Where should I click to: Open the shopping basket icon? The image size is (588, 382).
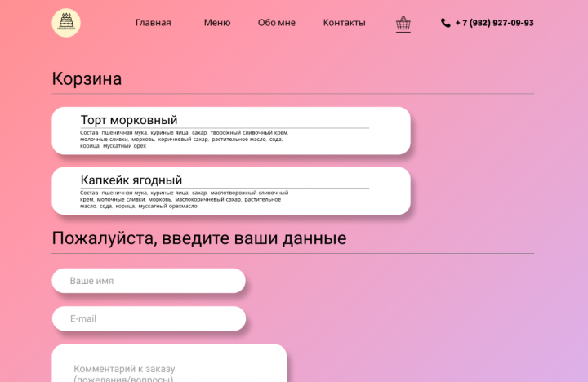(x=403, y=24)
